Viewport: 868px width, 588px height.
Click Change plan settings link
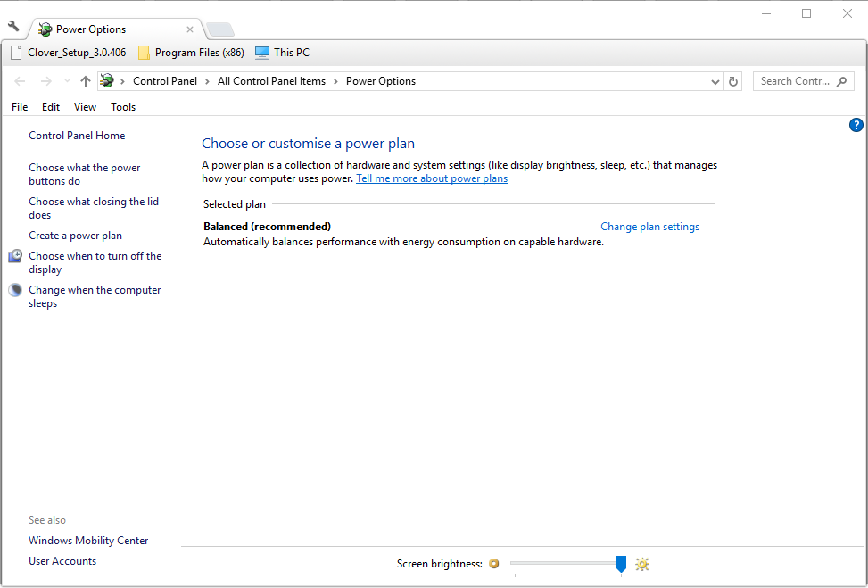point(649,227)
